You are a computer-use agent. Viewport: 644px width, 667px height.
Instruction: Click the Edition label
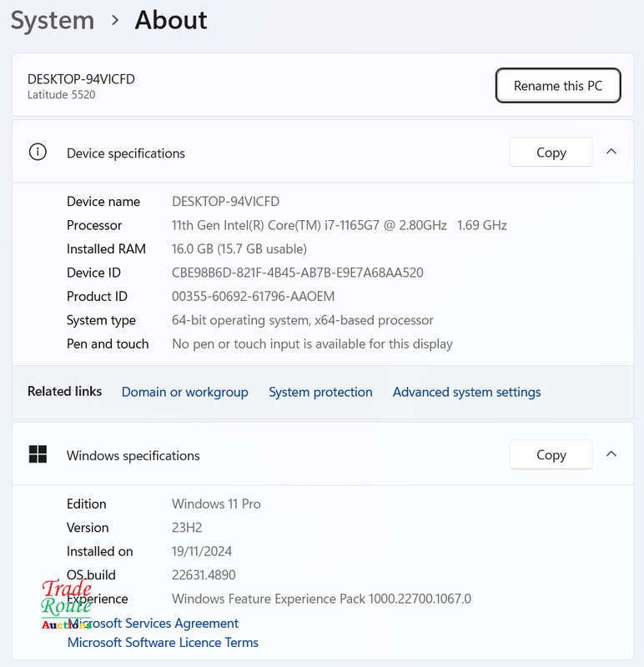87,504
